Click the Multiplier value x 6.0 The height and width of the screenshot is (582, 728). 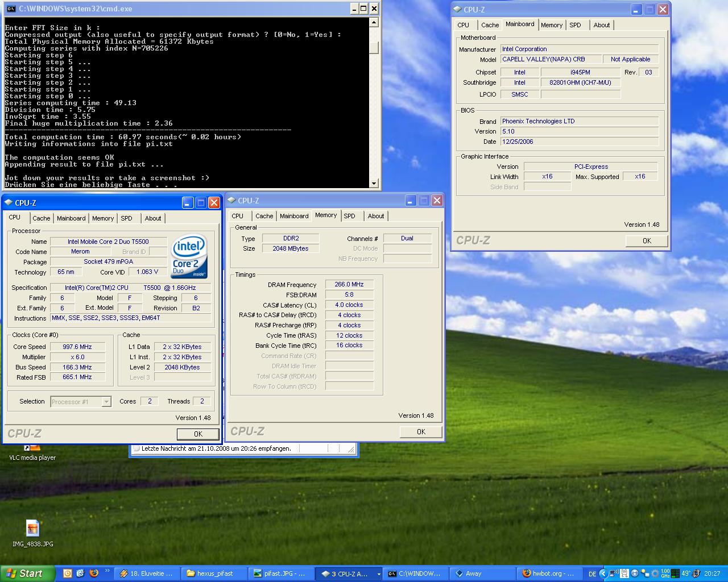[77, 357]
